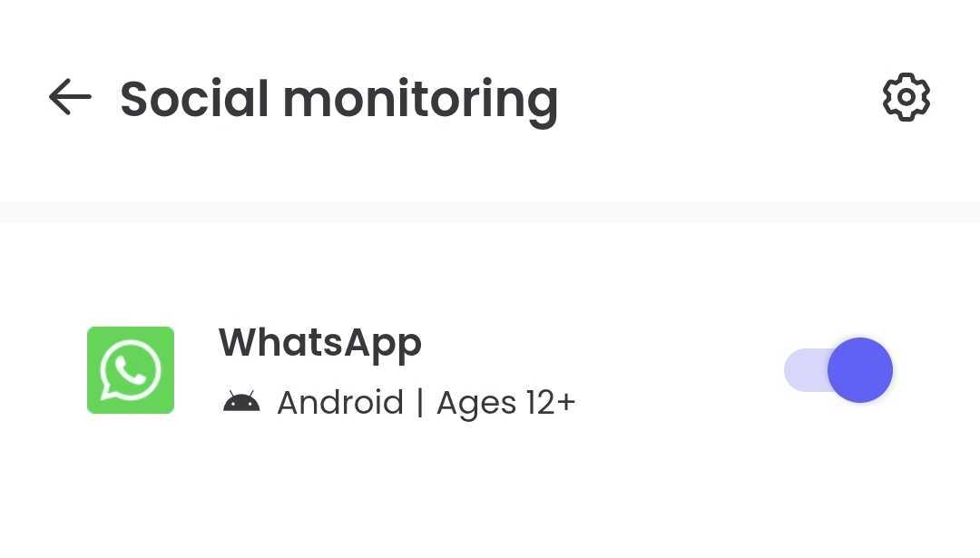Screen dimensions: 980x558
Task: Disable monitoring for WhatsApp
Action: (838, 370)
